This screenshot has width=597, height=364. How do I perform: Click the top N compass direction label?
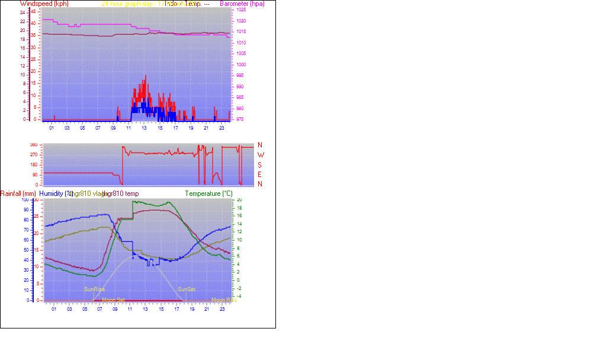(260, 145)
